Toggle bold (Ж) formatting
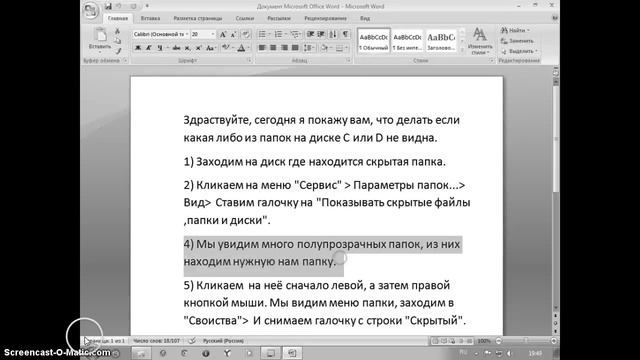640x360 pixels. click(x=138, y=48)
